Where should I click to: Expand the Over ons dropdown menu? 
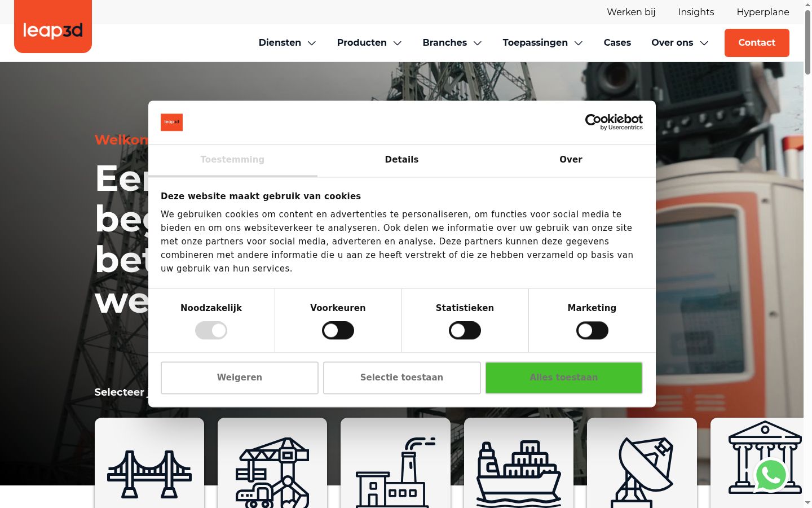click(679, 42)
